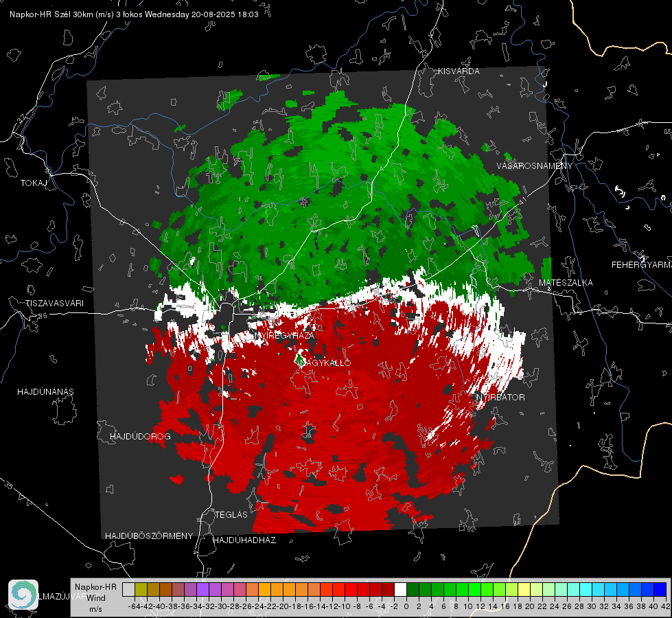This screenshot has width=672, height=618.
Task: Click the HAJDÚHADHÁZ town label
Action: coord(244,540)
